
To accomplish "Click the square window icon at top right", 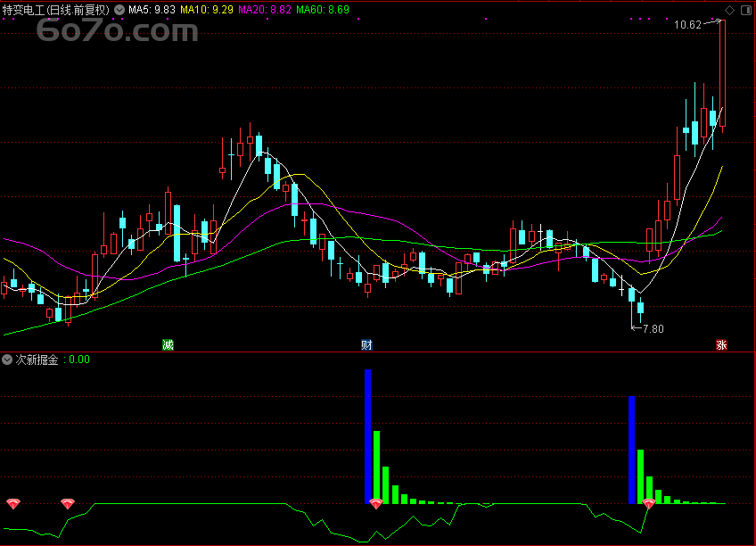I will click(745, 10).
